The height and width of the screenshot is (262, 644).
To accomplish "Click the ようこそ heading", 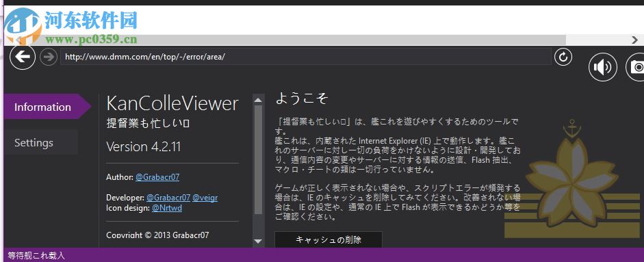I will [302, 98].
